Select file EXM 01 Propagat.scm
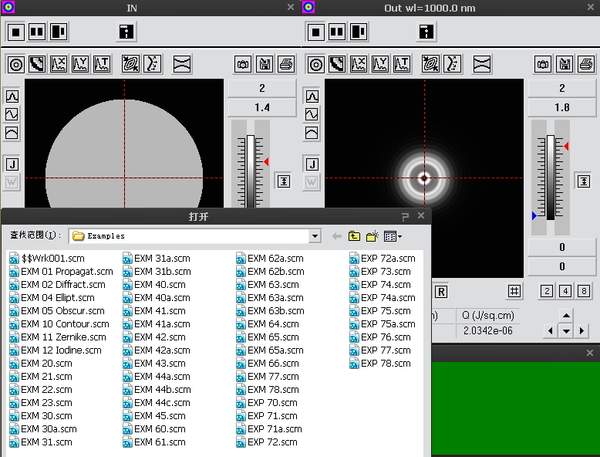Viewport: 600px width, 457px height. 66,272
